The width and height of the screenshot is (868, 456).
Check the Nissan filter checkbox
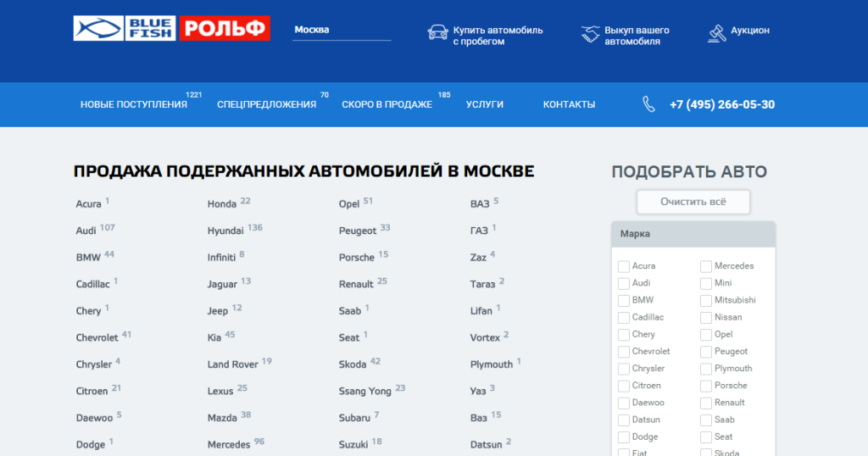[x=706, y=318]
